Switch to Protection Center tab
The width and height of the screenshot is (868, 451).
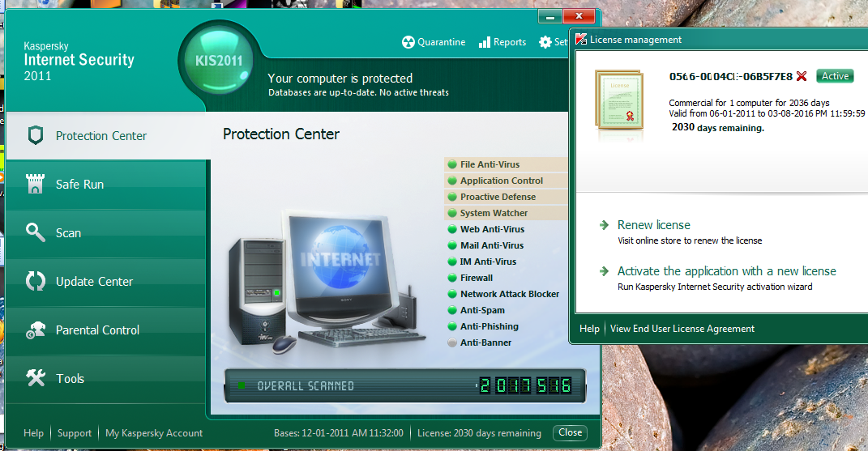pyautogui.click(x=108, y=135)
